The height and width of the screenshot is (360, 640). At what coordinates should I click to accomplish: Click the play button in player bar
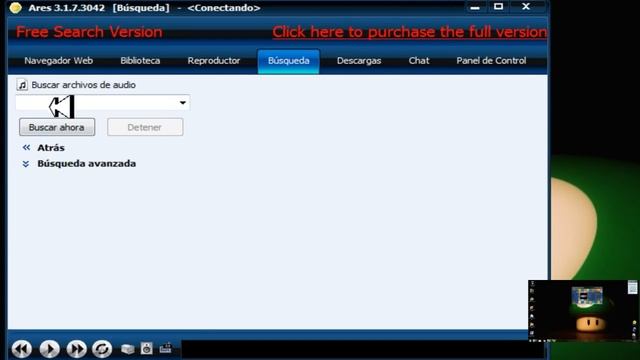[x=49, y=349]
